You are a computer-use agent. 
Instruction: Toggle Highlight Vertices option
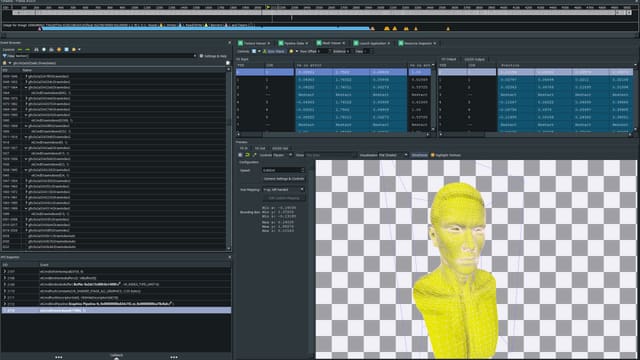coord(446,155)
